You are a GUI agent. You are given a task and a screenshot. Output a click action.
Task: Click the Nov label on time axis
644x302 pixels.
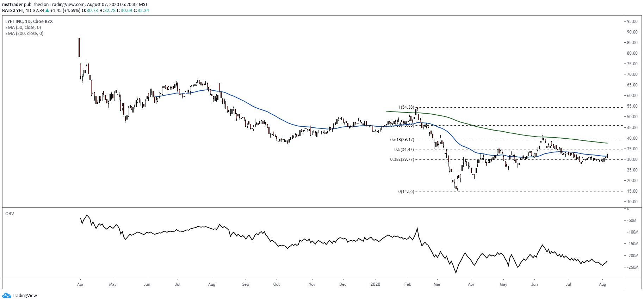coord(312,284)
